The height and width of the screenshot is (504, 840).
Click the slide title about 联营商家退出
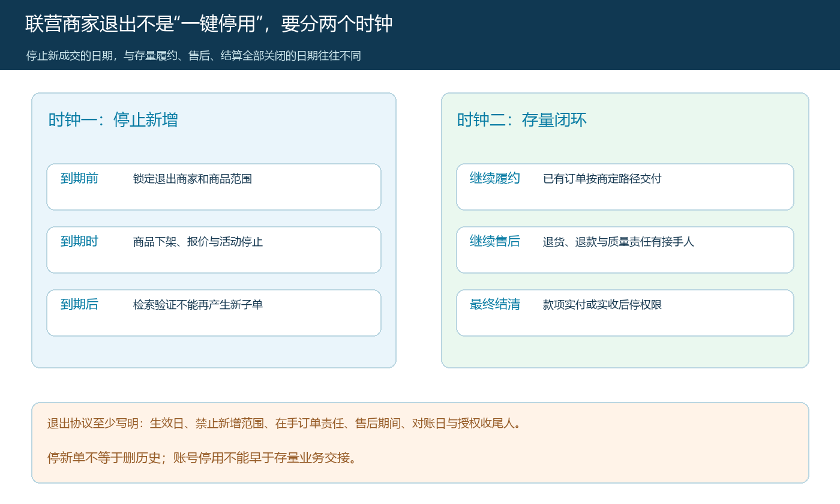coord(209,24)
